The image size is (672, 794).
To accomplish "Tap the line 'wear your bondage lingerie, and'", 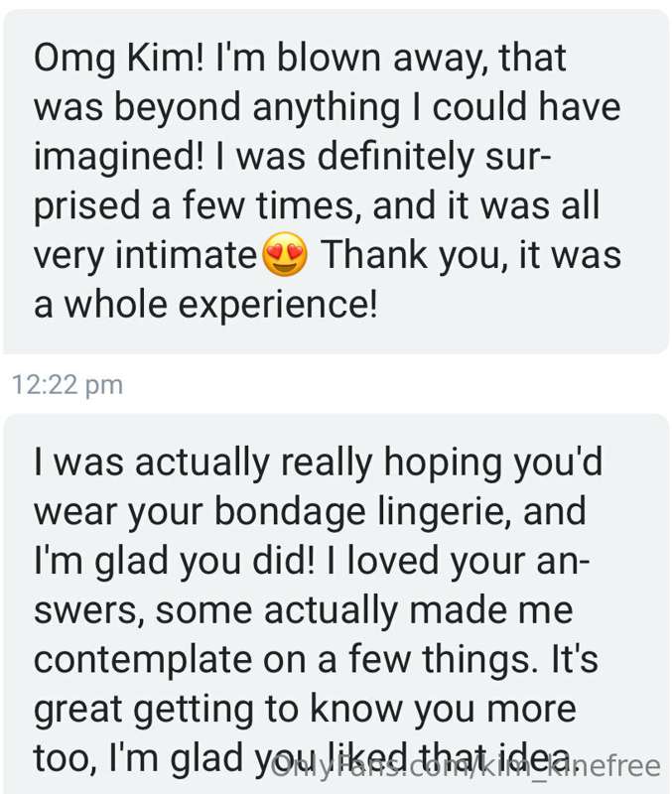I will coord(310,511).
